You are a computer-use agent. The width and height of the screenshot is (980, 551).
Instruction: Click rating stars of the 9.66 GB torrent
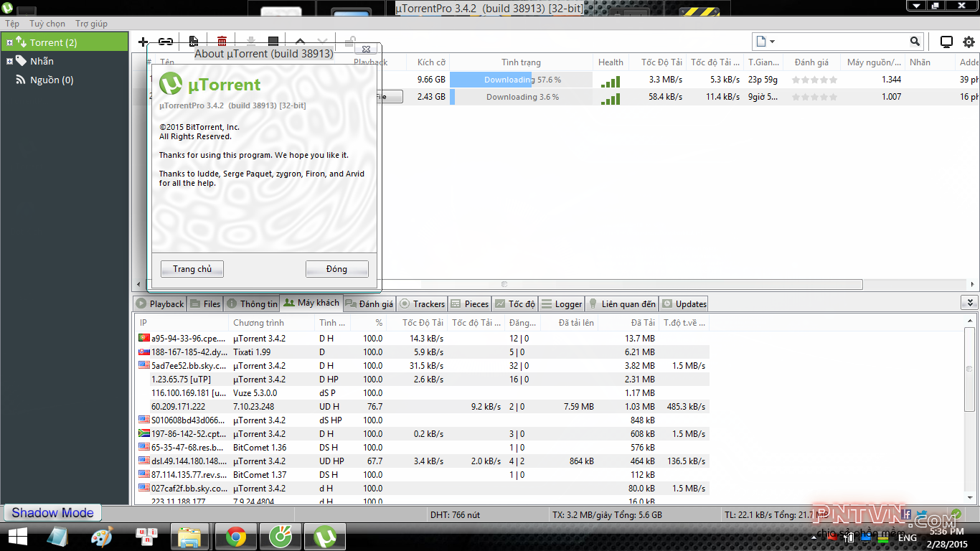(x=814, y=80)
